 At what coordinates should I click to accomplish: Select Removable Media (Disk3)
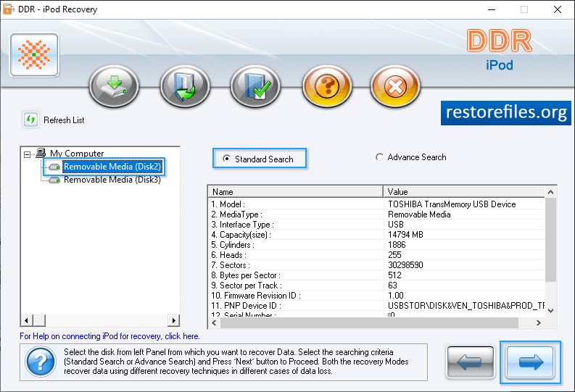point(112,180)
